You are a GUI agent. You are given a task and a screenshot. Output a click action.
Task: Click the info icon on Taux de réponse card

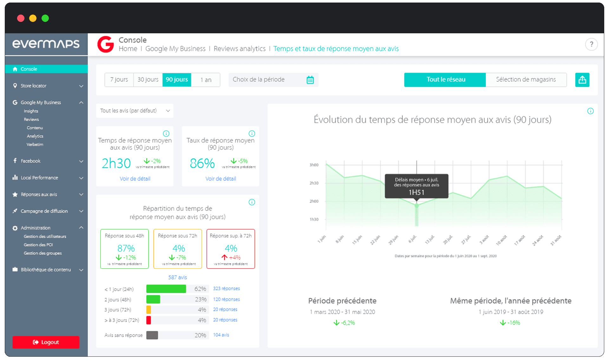[252, 133]
